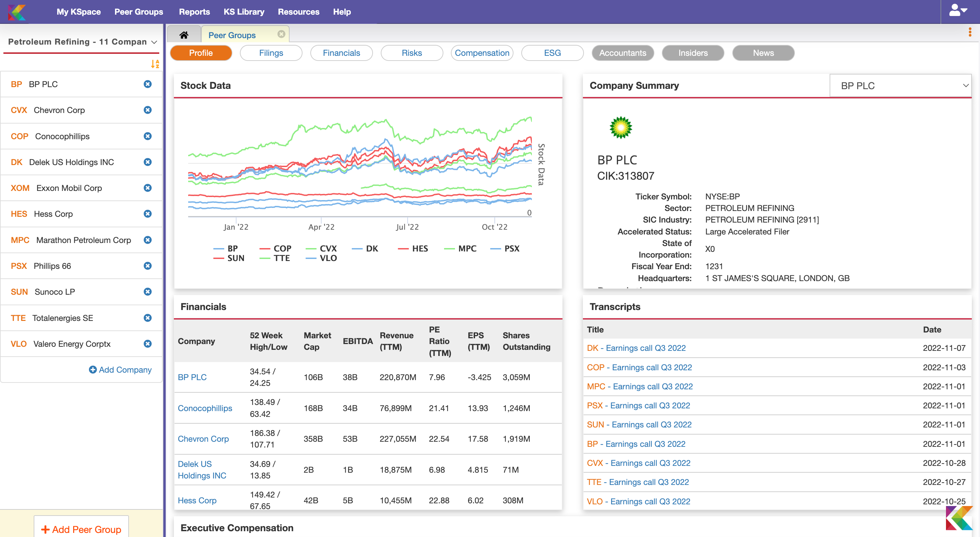Toggle the TTE series in chart legend
Image resolution: width=980 pixels, height=537 pixels.
275,258
